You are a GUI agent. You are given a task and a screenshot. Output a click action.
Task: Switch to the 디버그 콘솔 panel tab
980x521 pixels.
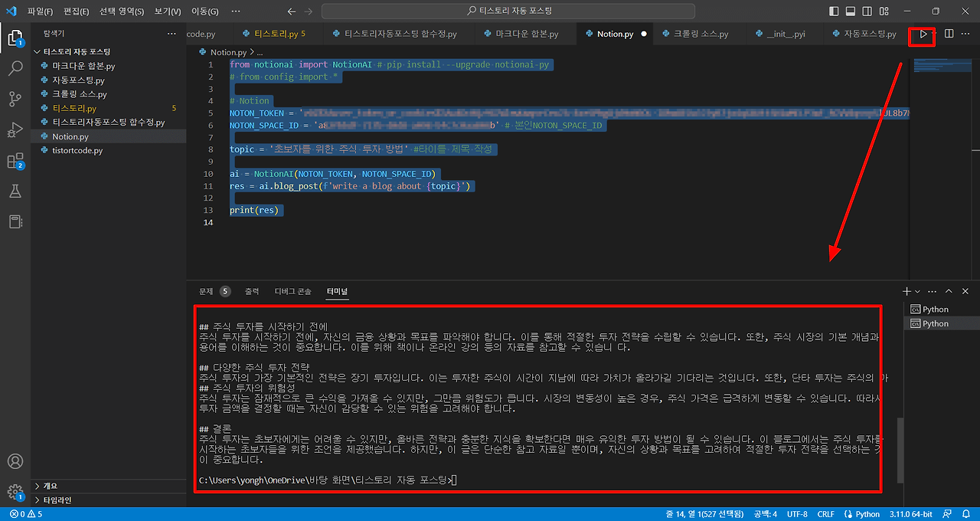[x=293, y=291]
